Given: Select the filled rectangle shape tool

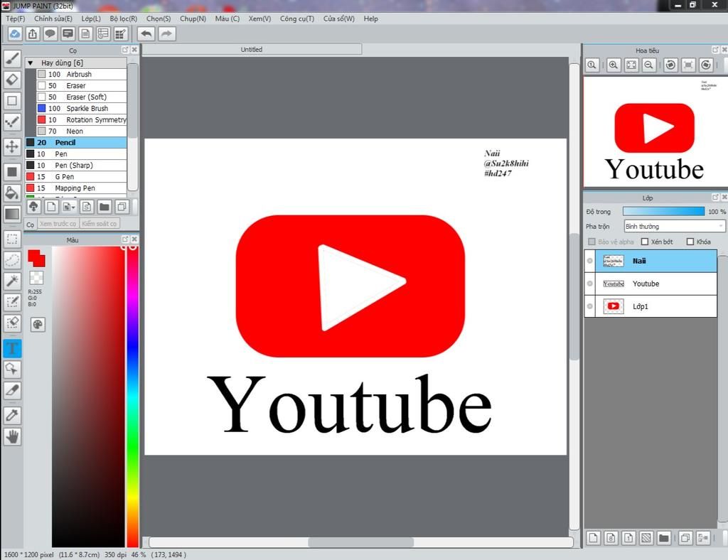Looking at the screenshot, I should pos(12,172).
